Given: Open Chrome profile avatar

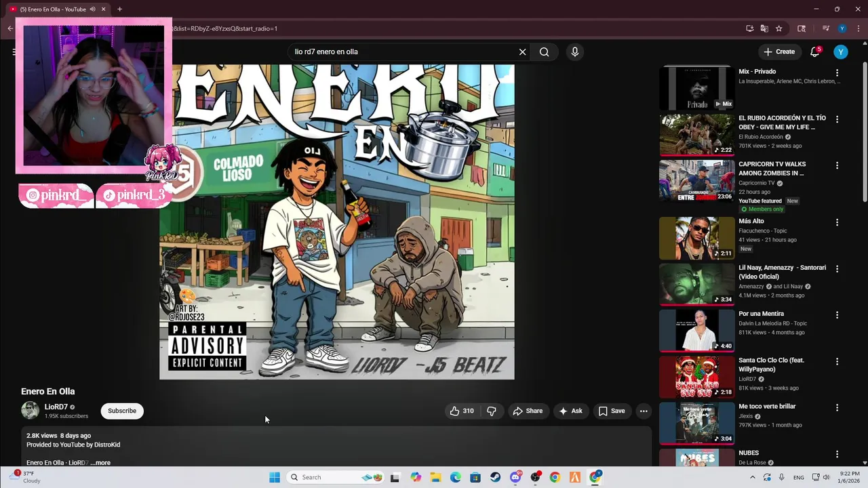Looking at the screenshot, I should click(x=842, y=28).
